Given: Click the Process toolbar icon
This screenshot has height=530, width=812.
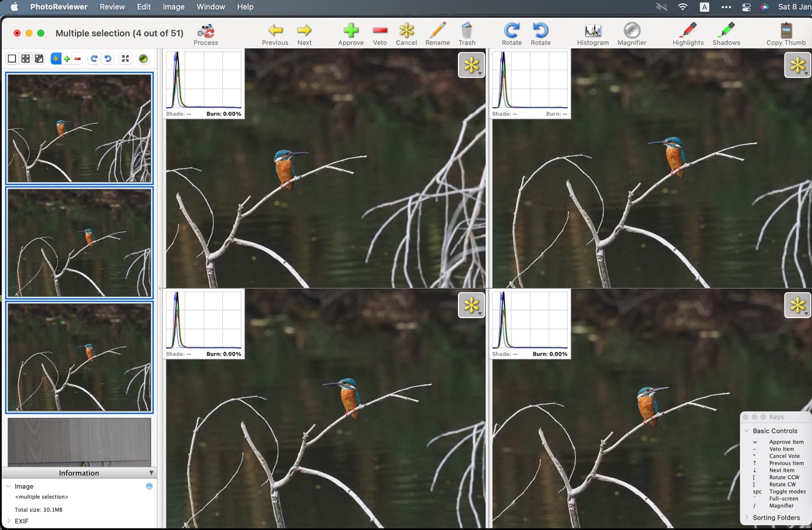Looking at the screenshot, I should pos(206,31).
